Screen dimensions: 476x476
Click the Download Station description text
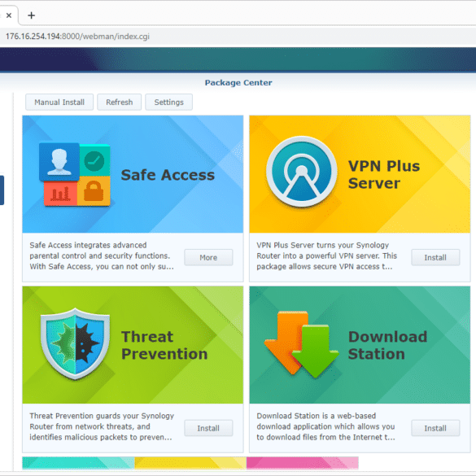tap(325, 426)
